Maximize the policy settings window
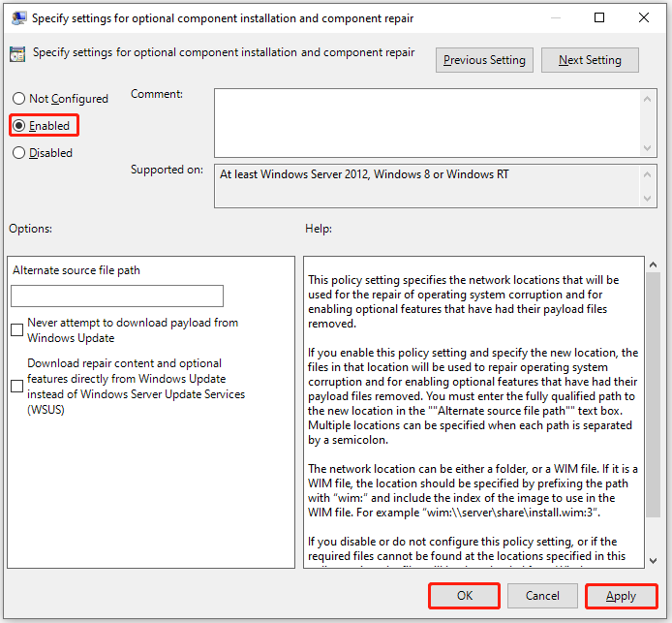This screenshot has height=623, width=672. click(599, 17)
